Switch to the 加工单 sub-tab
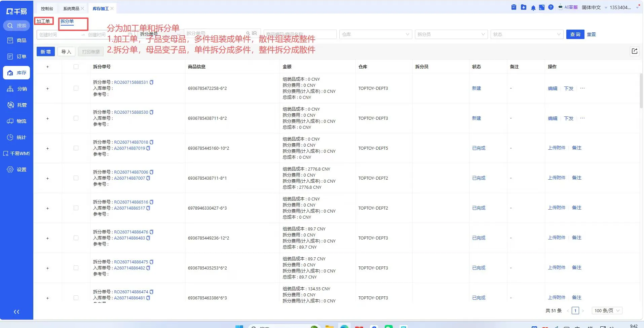The width and height of the screenshot is (644, 328). click(43, 21)
